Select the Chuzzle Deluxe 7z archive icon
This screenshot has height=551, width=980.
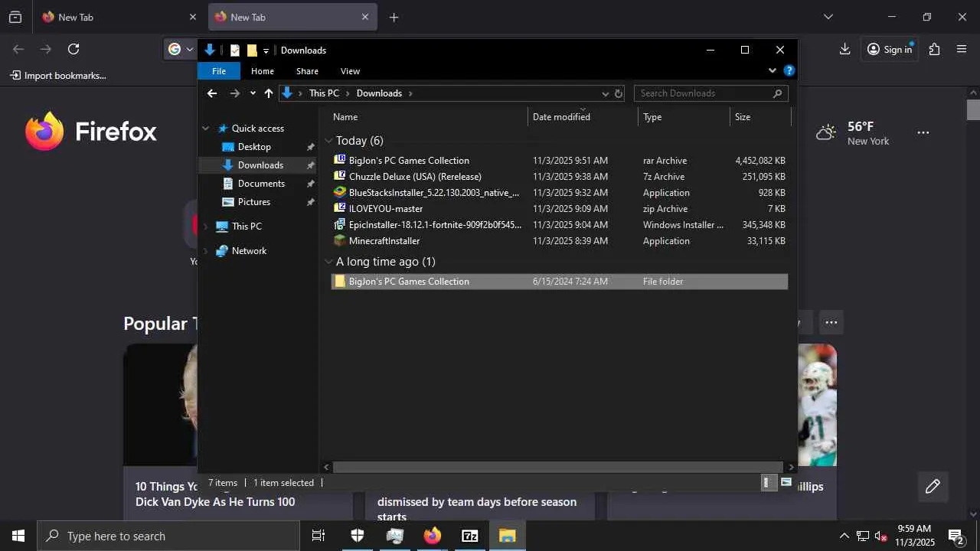tap(340, 177)
